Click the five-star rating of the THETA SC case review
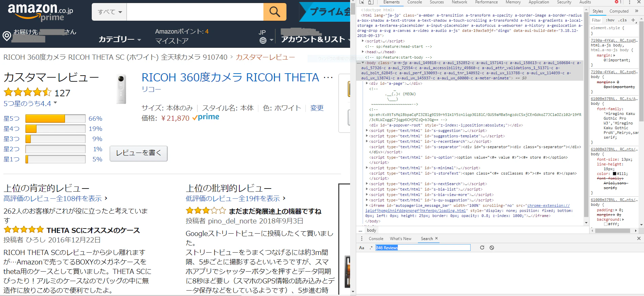The image size is (644, 296). 24,230
